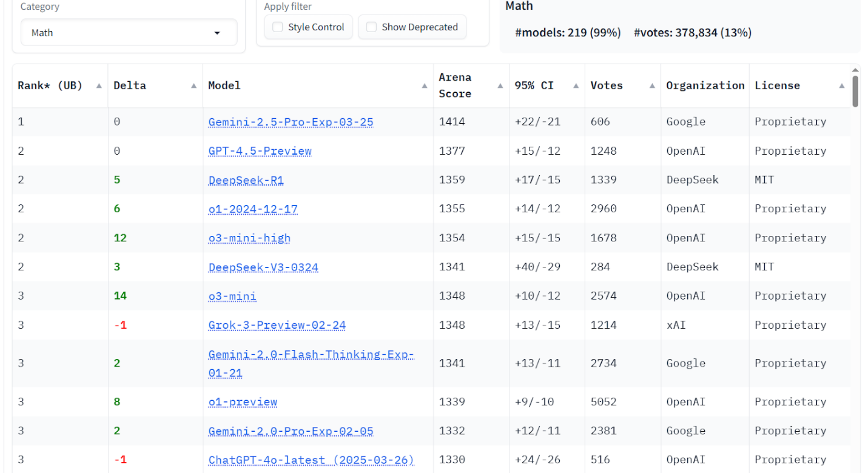Select the Votes value 2574
868x473 pixels.
coord(604,297)
